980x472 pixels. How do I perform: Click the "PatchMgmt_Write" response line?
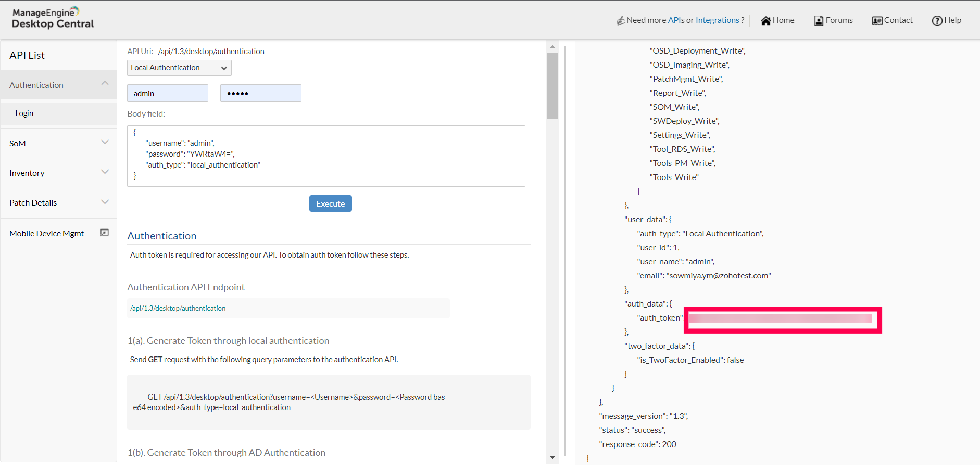point(686,79)
